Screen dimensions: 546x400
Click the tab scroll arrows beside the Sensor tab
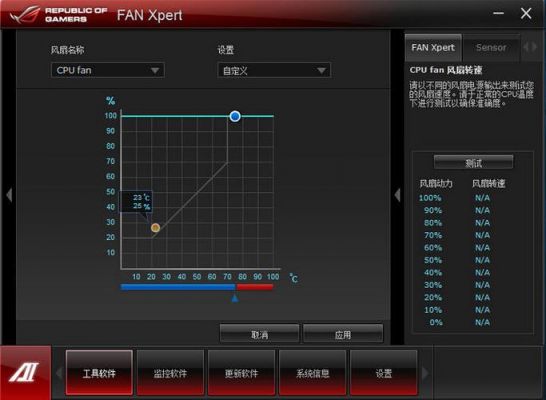tap(530, 47)
